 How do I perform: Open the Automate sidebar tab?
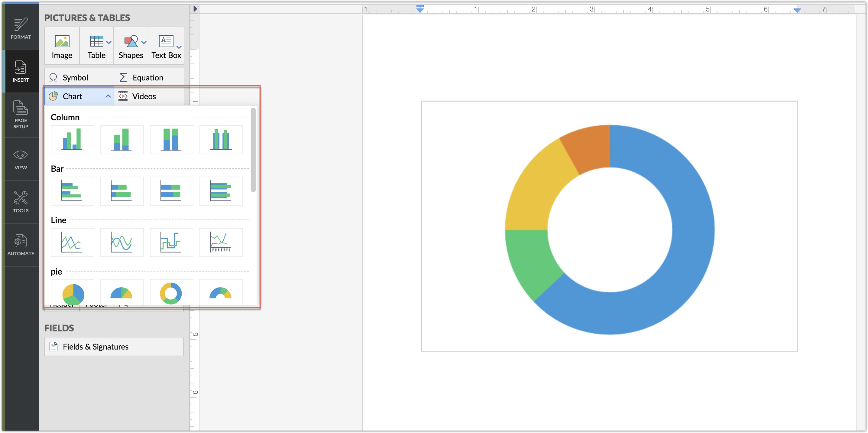point(21,245)
